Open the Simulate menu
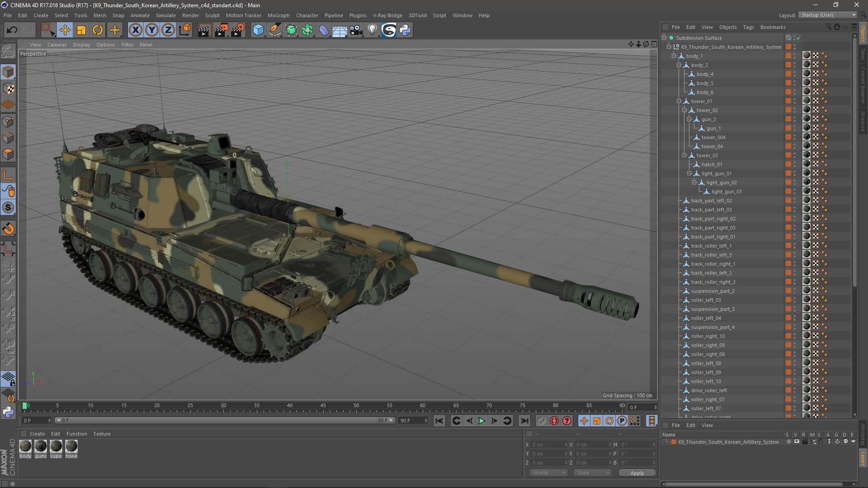 tap(166, 15)
